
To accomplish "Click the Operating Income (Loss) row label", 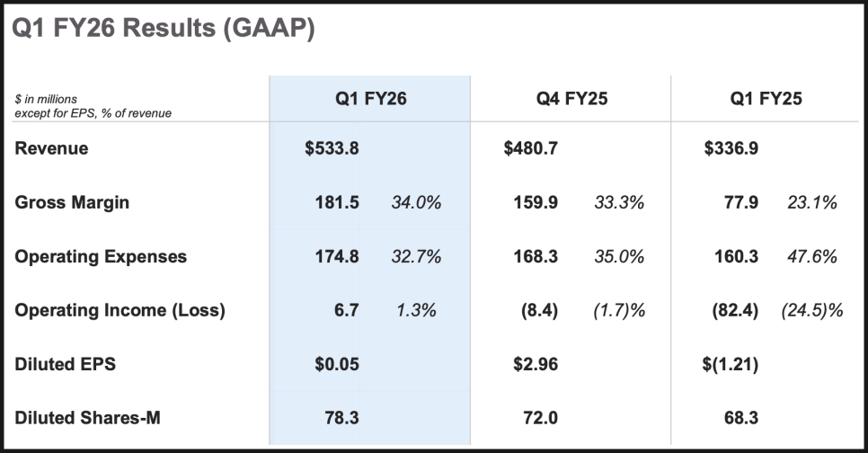I will pos(120,310).
